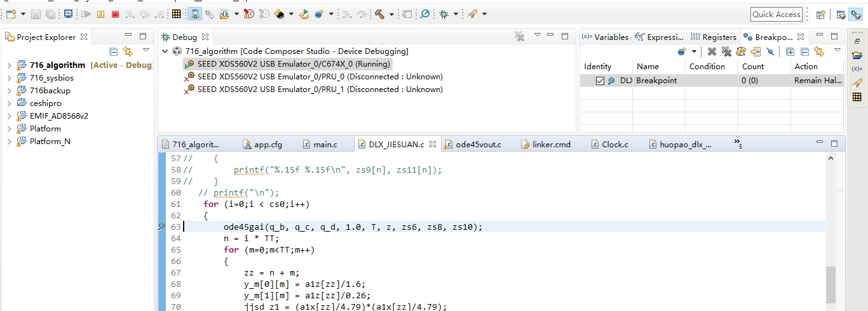Open the new breakpoint dropdown arrow
The width and height of the screenshot is (868, 311).
pyautogui.click(x=694, y=52)
